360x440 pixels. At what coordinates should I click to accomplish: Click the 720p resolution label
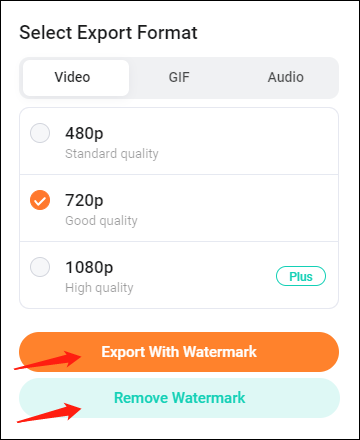[x=84, y=201]
